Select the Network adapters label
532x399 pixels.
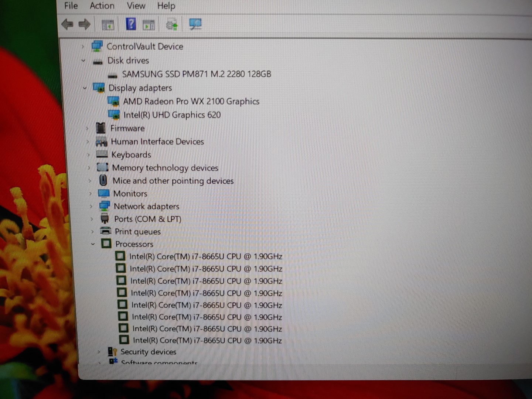click(146, 207)
